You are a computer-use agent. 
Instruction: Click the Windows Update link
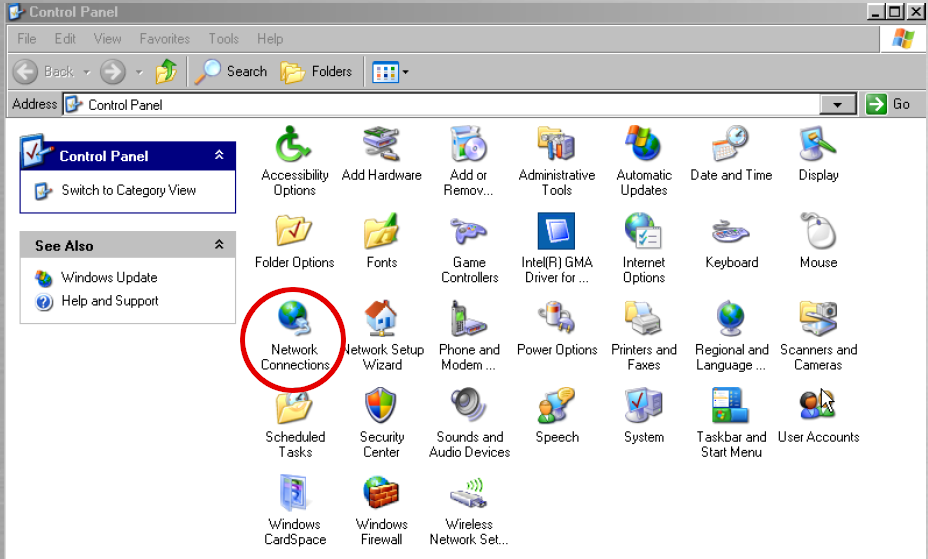tap(109, 277)
